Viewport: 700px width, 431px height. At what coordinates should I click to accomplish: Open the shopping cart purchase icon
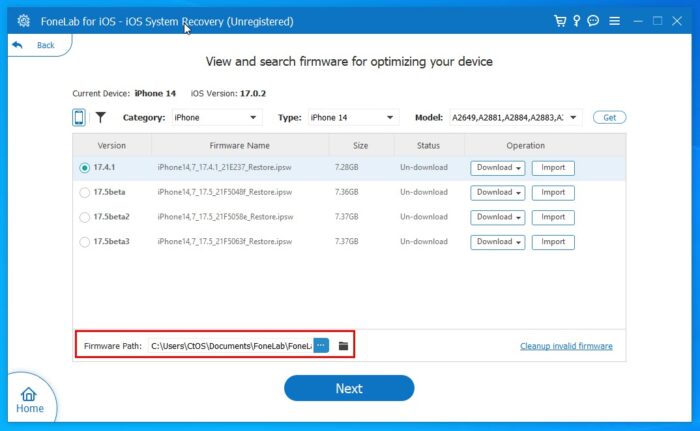coord(560,21)
